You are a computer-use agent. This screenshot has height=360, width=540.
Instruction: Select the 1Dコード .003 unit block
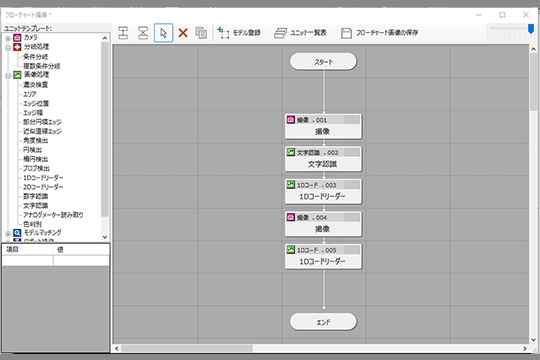(323, 191)
